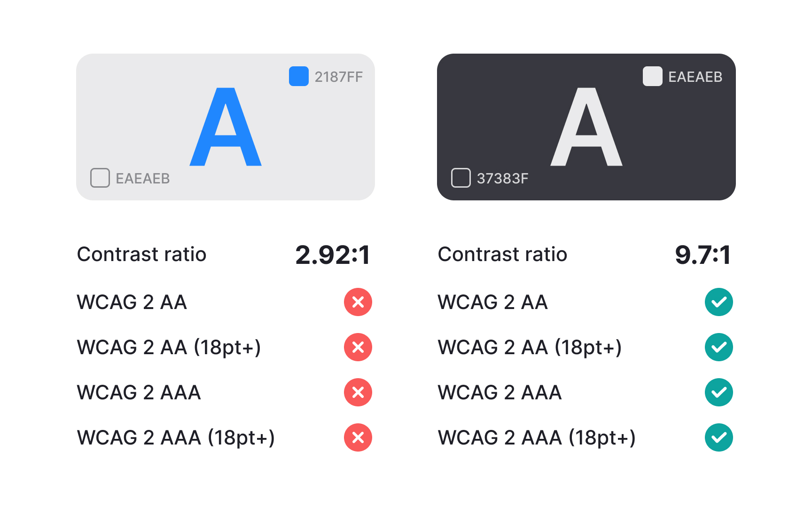
Task: Click the pass icon for right WCAG 2 AAA (18pt+)
Action: point(719,437)
